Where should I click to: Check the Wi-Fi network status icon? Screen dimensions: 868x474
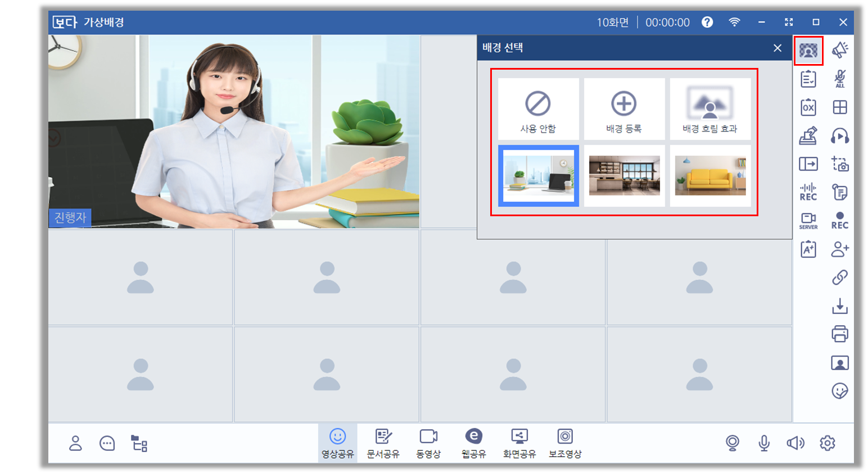734,22
